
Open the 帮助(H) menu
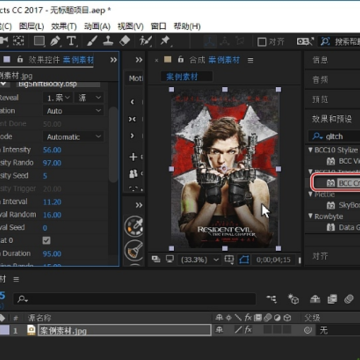[187, 26]
